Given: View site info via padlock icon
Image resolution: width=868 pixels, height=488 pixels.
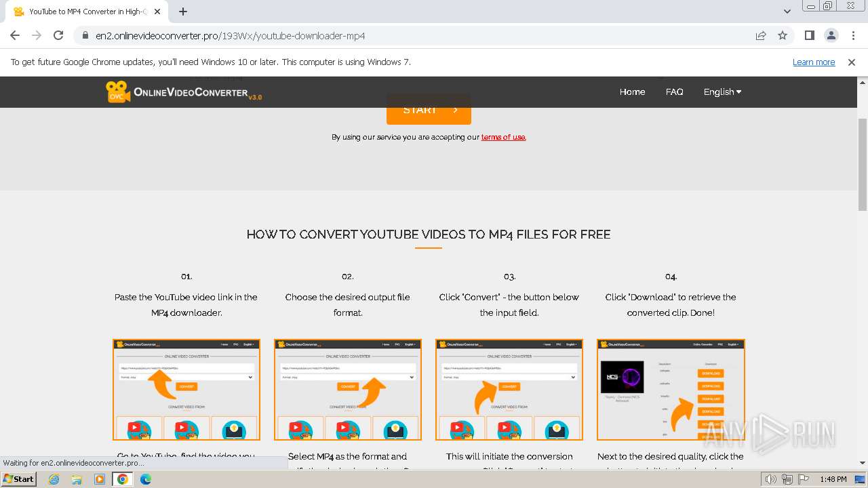Looking at the screenshot, I should pyautogui.click(x=85, y=35).
